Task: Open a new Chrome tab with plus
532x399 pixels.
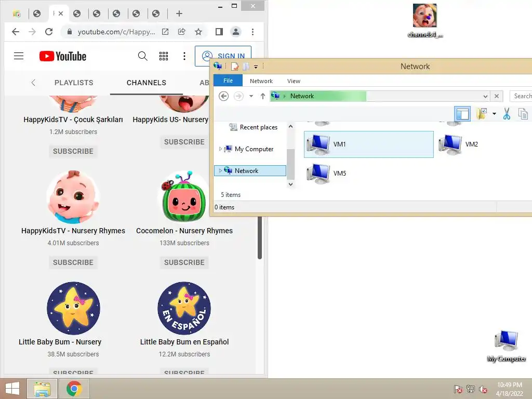Action: point(179,14)
